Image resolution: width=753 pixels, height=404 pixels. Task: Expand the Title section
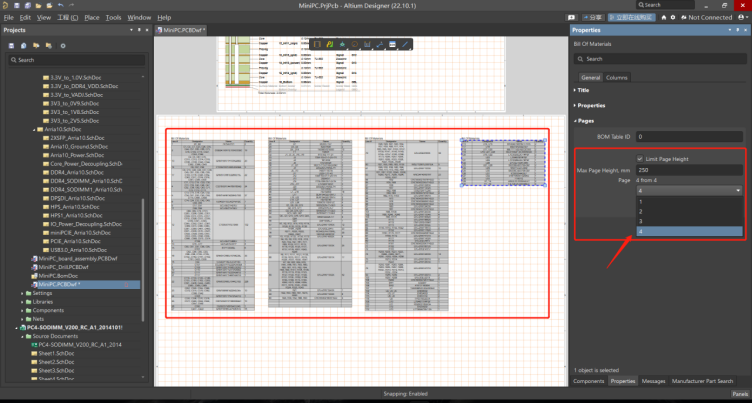click(x=582, y=90)
